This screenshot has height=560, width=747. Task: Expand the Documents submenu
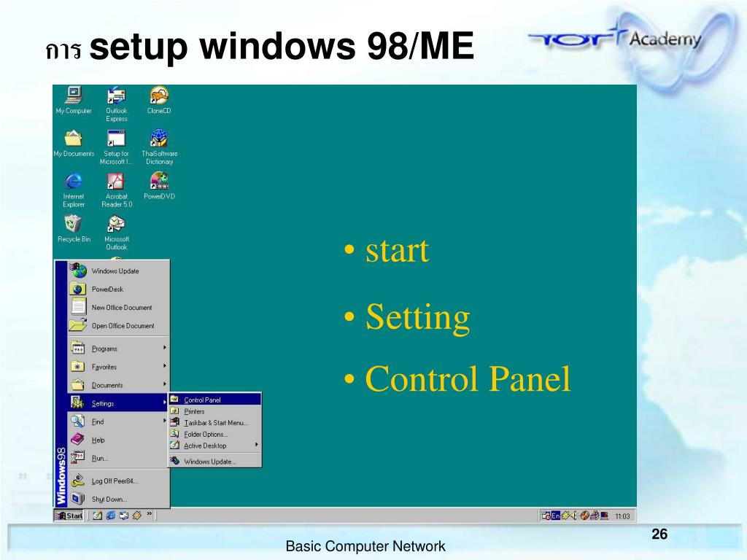(x=119, y=385)
